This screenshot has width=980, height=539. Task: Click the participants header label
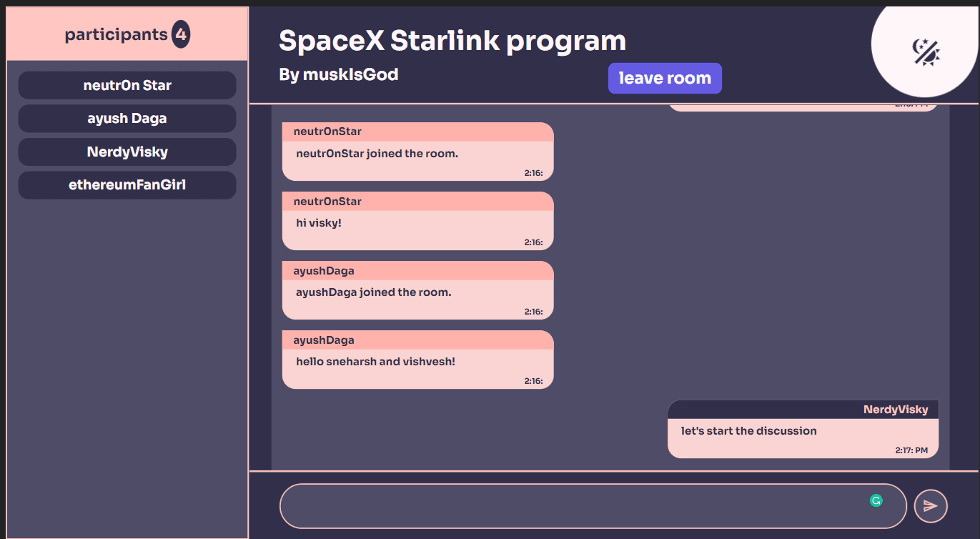pos(117,34)
